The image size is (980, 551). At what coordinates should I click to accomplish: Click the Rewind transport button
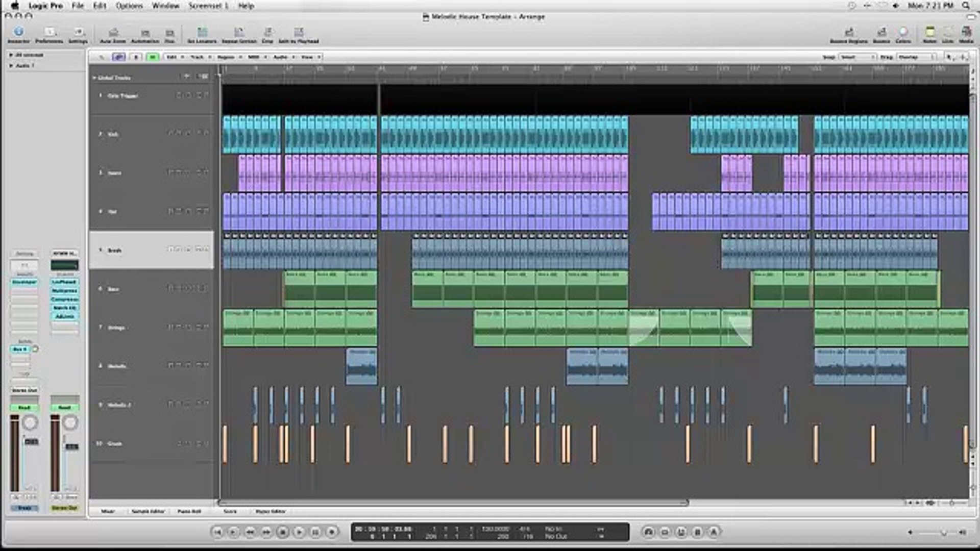point(250,532)
